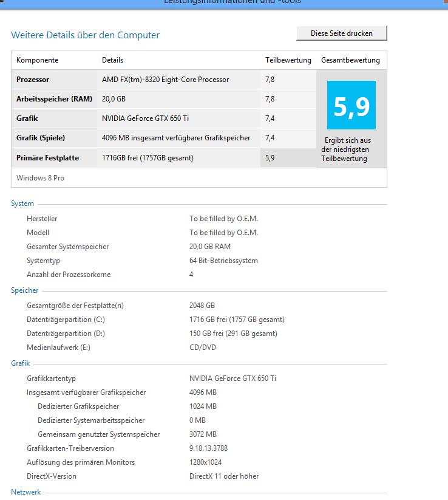Click the Netzwerk section heading
Image resolution: width=448 pixels, height=500 pixels.
26,492
